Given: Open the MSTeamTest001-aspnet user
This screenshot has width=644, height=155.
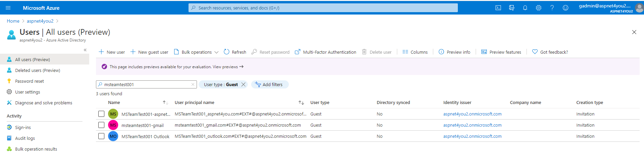Looking at the screenshot, I should pos(146,114).
